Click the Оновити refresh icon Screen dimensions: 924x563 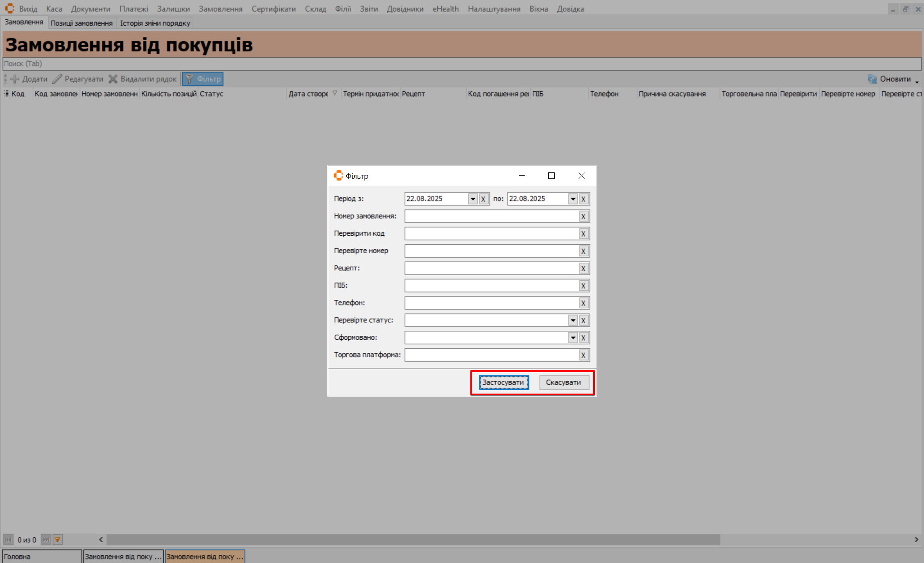coord(872,79)
